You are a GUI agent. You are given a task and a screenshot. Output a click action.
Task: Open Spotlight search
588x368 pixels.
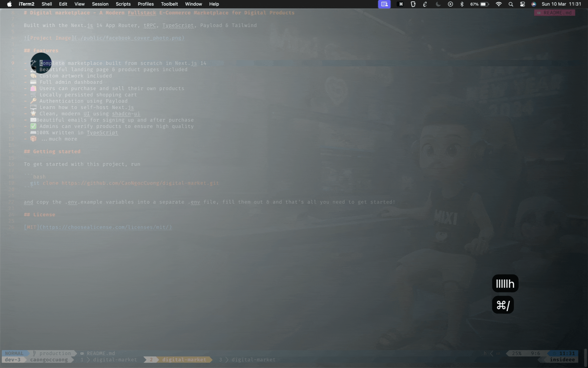tap(511, 4)
